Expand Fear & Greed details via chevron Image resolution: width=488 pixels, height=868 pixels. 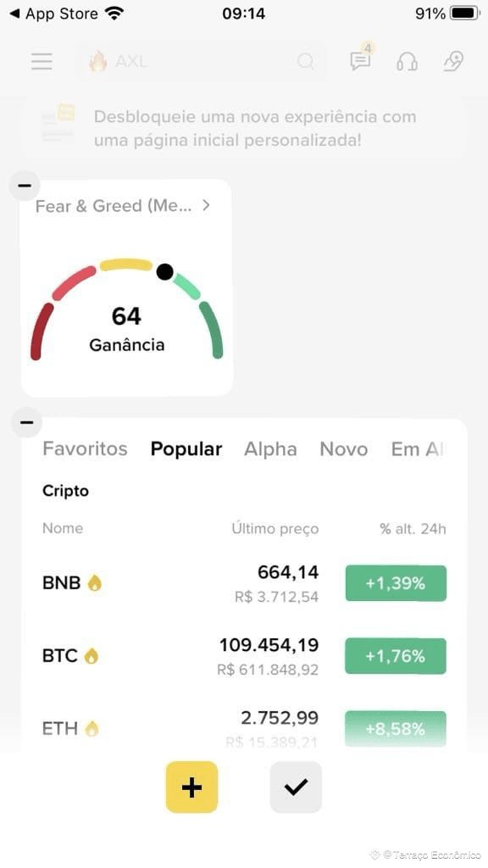pyautogui.click(x=206, y=205)
